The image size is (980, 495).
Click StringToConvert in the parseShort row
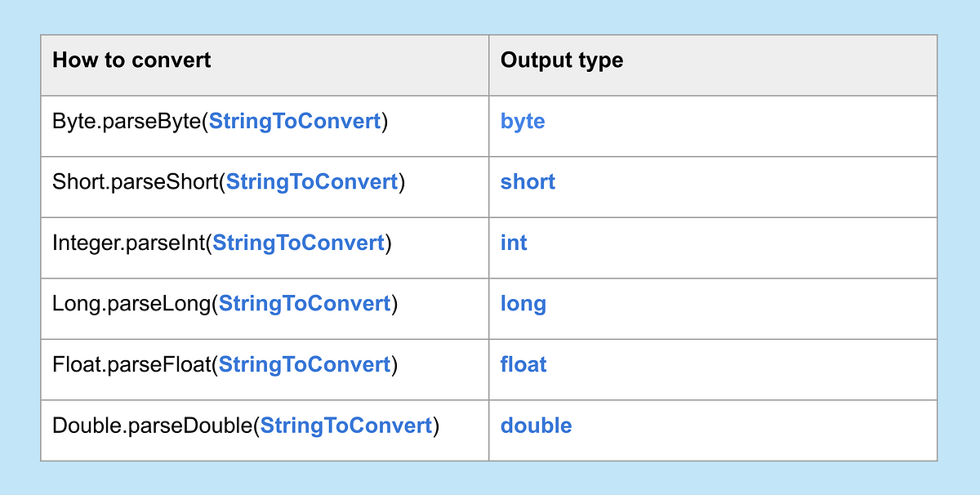(x=312, y=182)
